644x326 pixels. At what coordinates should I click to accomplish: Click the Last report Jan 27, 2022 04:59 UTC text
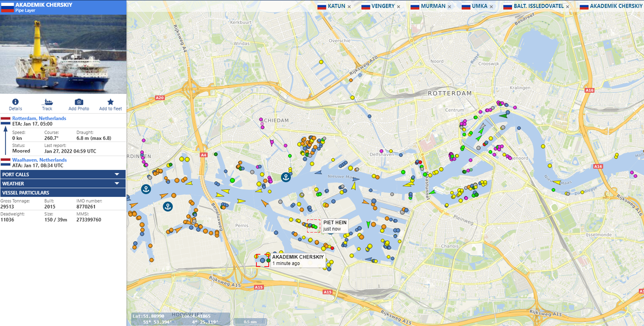point(70,151)
